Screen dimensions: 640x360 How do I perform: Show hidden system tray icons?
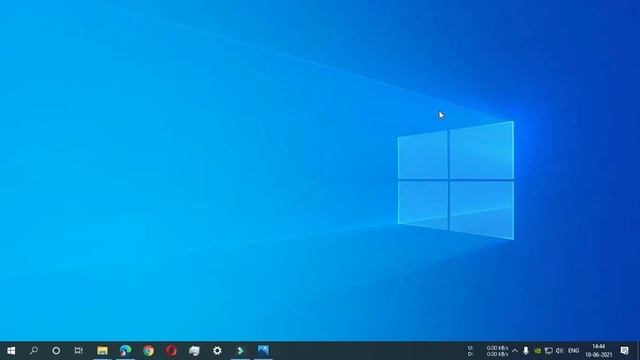(515, 351)
